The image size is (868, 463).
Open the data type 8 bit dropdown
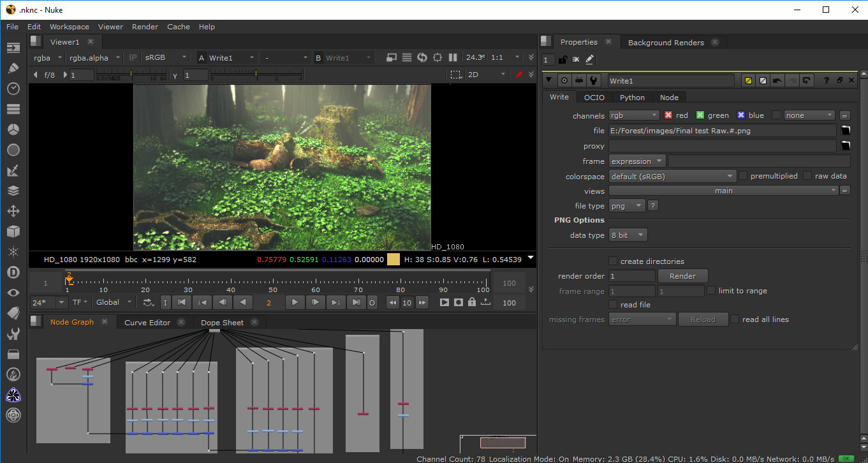[628, 235]
